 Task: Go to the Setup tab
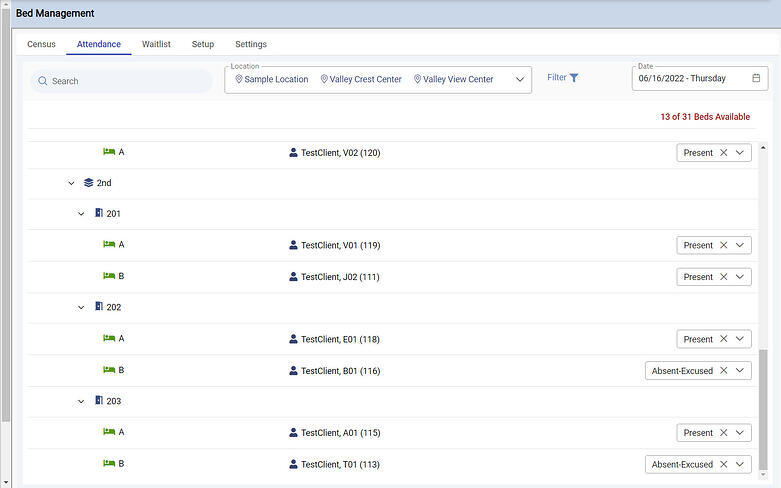(203, 44)
